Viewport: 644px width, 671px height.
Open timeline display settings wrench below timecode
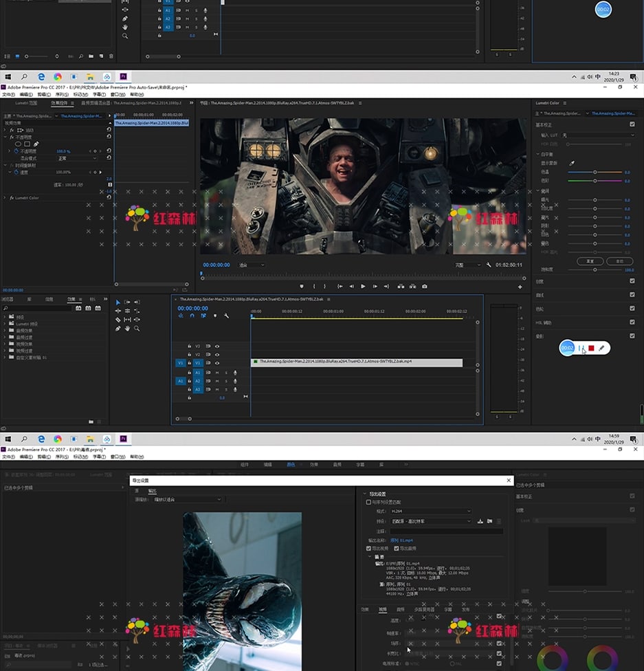(226, 316)
